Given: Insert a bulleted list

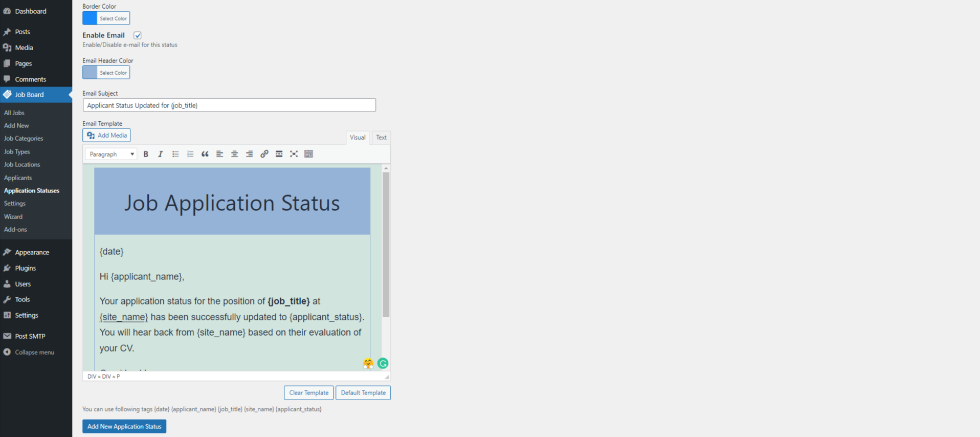Looking at the screenshot, I should pos(175,154).
